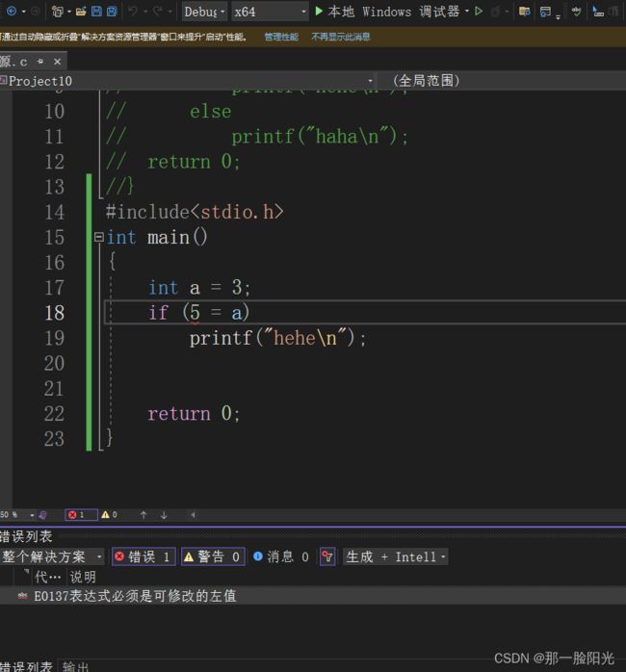Click the printf("hehe\n") code line
Screen dimensions: 626x672
coord(277,338)
